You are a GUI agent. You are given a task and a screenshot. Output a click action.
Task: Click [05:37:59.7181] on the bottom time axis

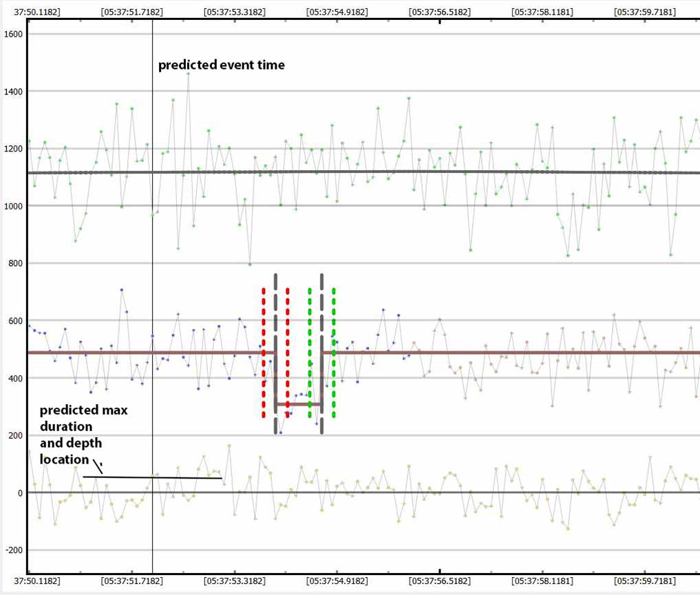point(645,581)
